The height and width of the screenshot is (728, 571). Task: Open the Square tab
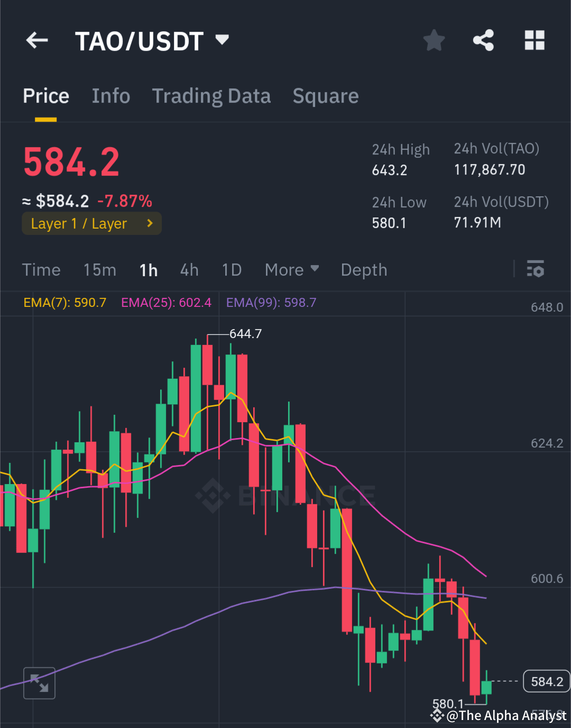point(326,96)
